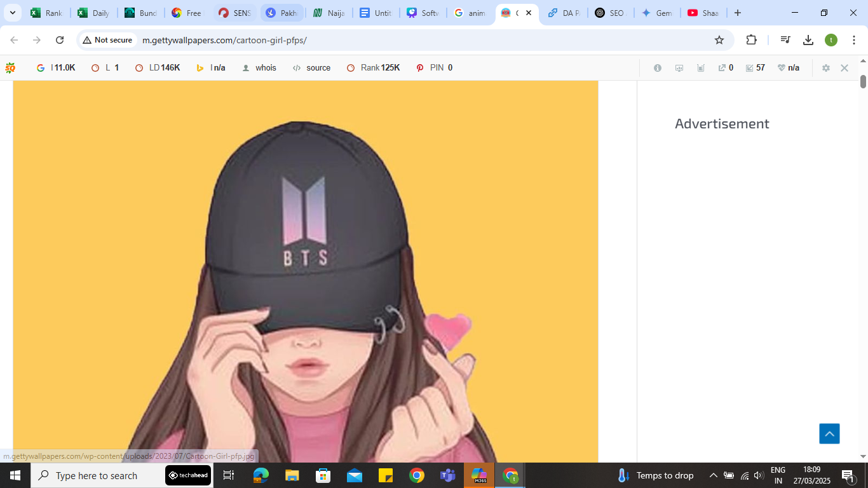Expand the tab search dropdown arrow
868x488 pixels.
[x=13, y=13]
